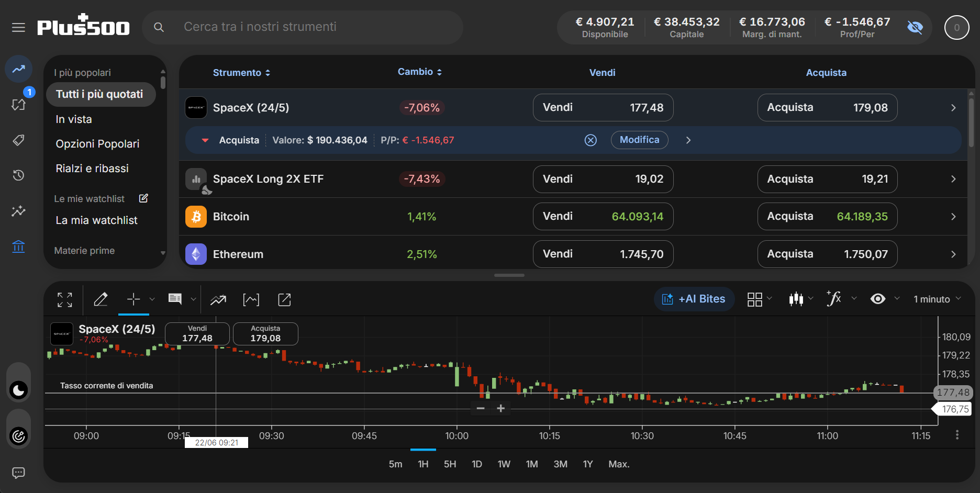Viewport: 980px width, 493px height.
Task: Open the notifications circle showing 0
Action: (957, 27)
